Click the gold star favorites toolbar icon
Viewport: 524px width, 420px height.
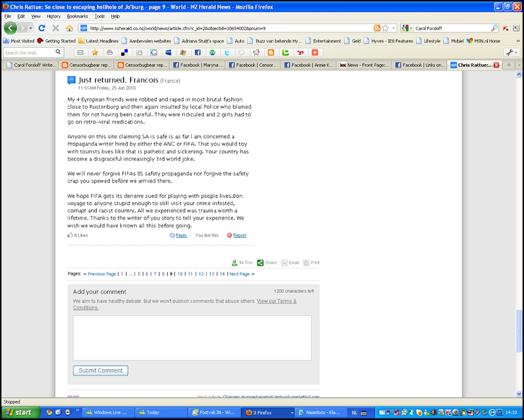click(95, 52)
